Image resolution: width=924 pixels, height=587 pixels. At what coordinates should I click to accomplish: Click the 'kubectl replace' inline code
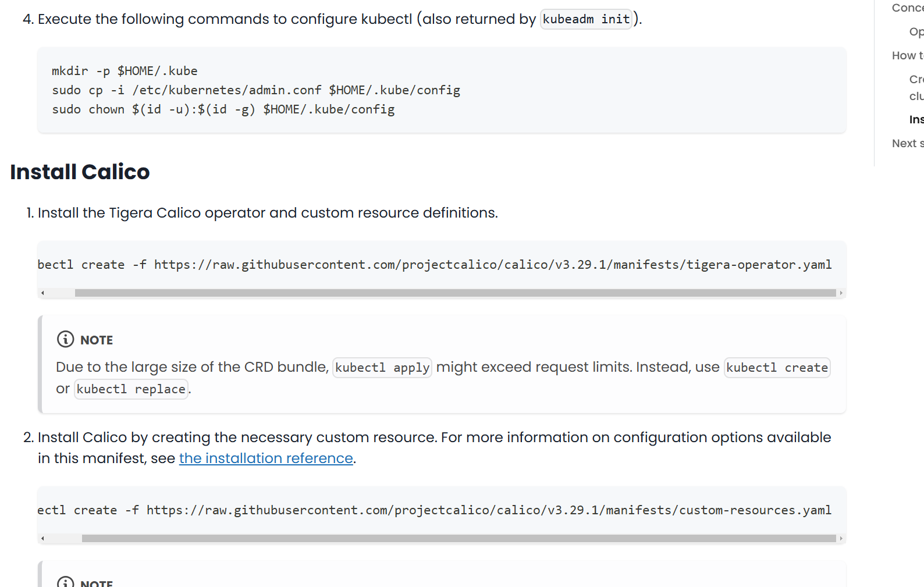pos(131,389)
